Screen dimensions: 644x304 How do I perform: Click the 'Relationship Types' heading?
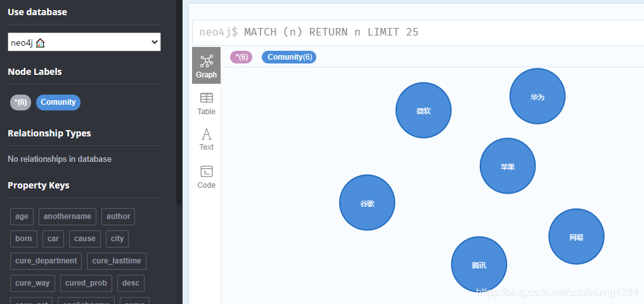tap(49, 133)
